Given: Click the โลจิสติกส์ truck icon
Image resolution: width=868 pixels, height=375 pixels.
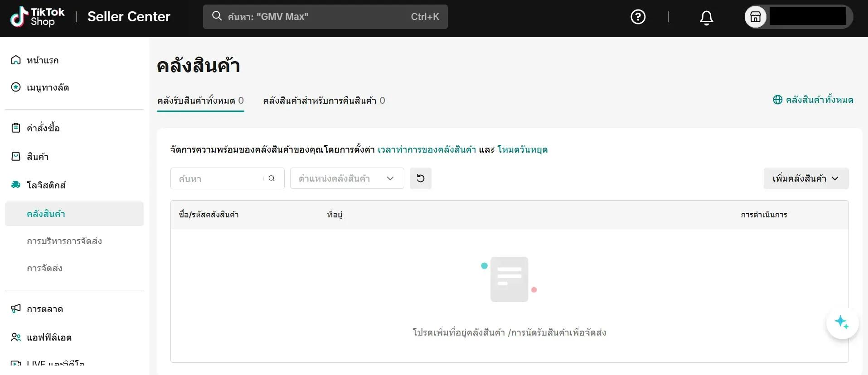Looking at the screenshot, I should tap(16, 185).
